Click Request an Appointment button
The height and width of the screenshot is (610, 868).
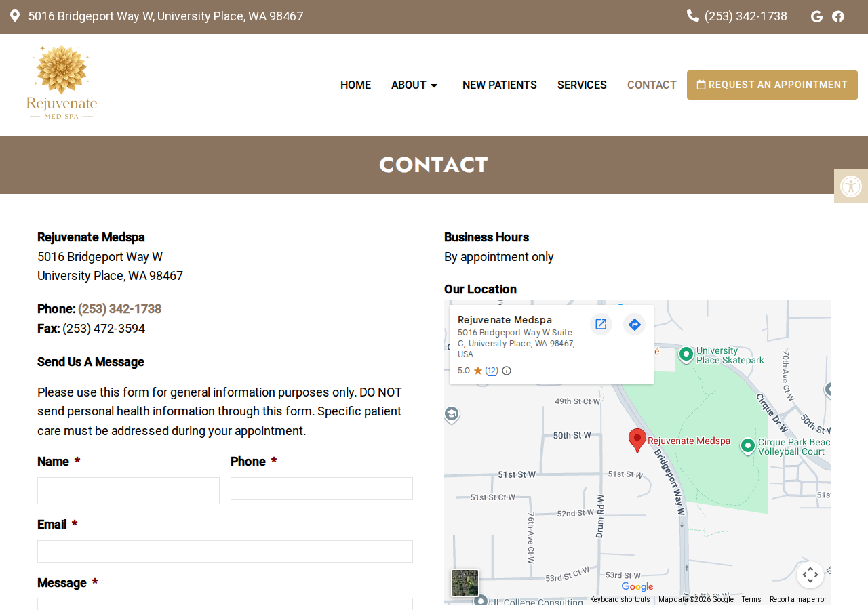pyautogui.click(x=772, y=85)
